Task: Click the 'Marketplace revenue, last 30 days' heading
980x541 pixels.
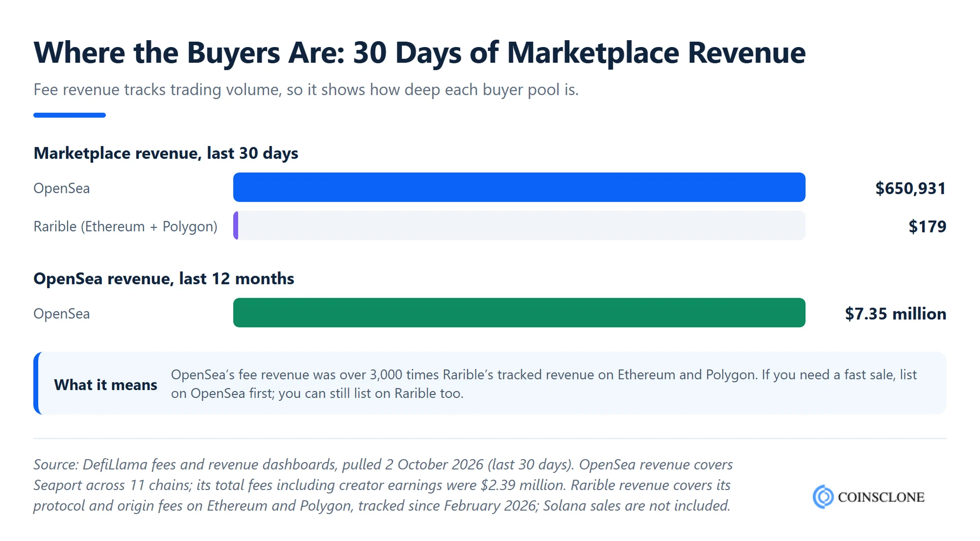Action: (x=166, y=153)
